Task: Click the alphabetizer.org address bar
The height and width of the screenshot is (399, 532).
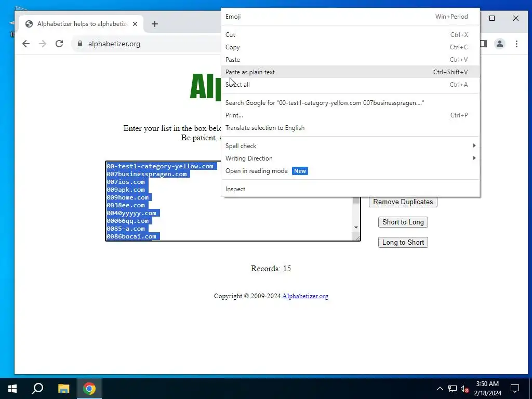Action: pos(146,44)
